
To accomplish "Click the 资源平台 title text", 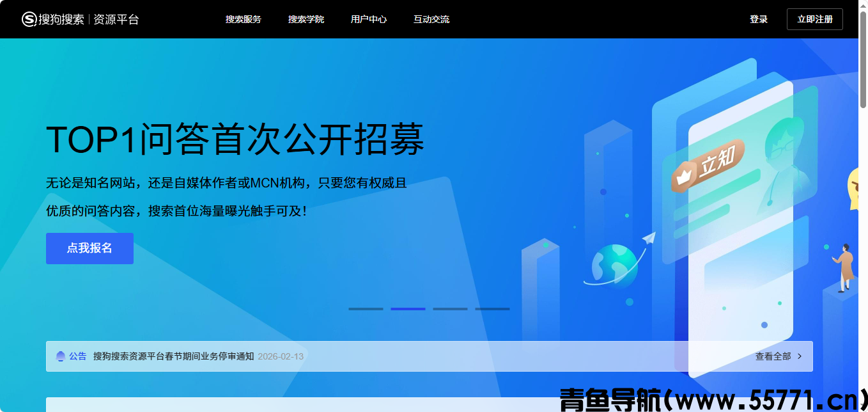I will tap(116, 19).
